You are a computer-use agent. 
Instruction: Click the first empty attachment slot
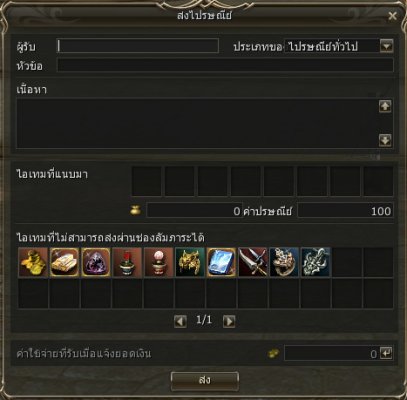pos(146,181)
